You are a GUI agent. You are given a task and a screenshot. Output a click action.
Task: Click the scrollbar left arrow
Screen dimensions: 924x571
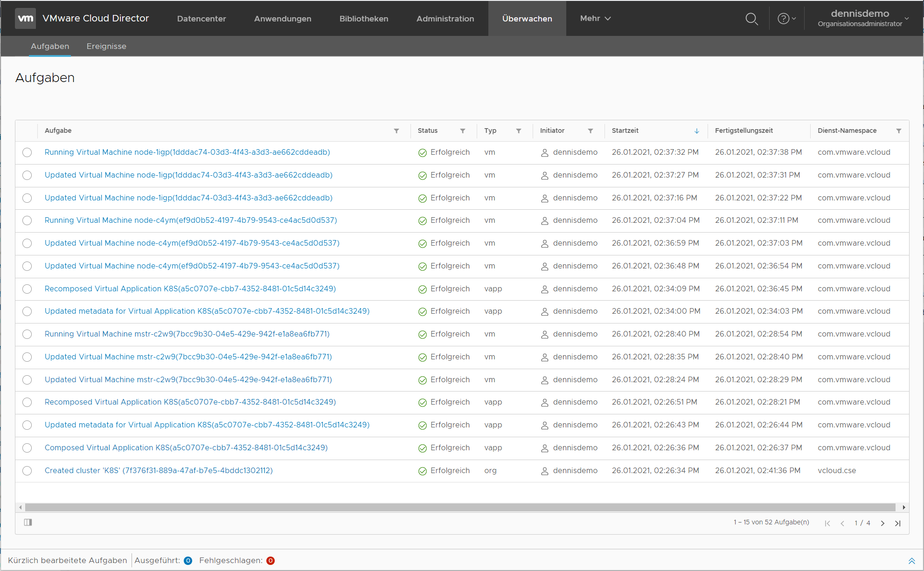tap(20, 507)
